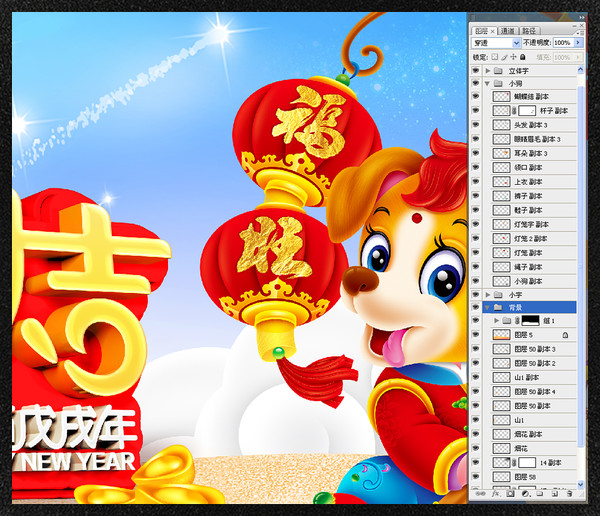The width and height of the screenshot is (600, 516).
Task: Toggle visibility of 蝴蝶结 副本 layer
Action: click(x=476, y=96)
